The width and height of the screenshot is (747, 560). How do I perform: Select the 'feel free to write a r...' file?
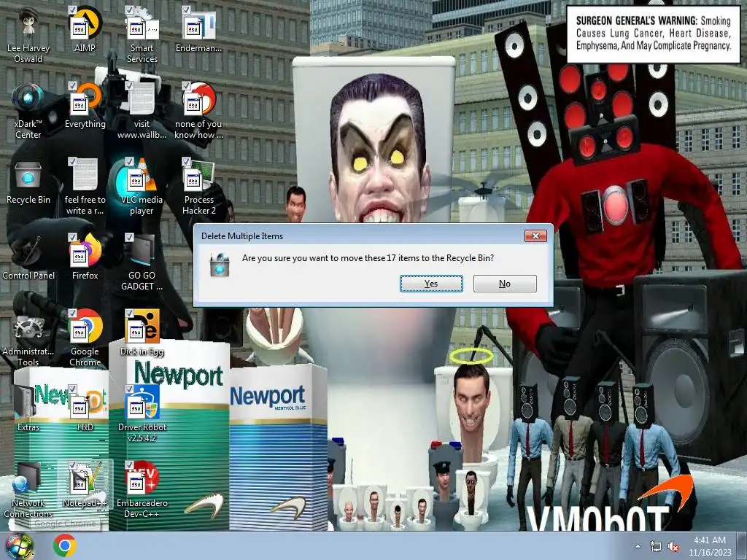(x=85, y=187)
